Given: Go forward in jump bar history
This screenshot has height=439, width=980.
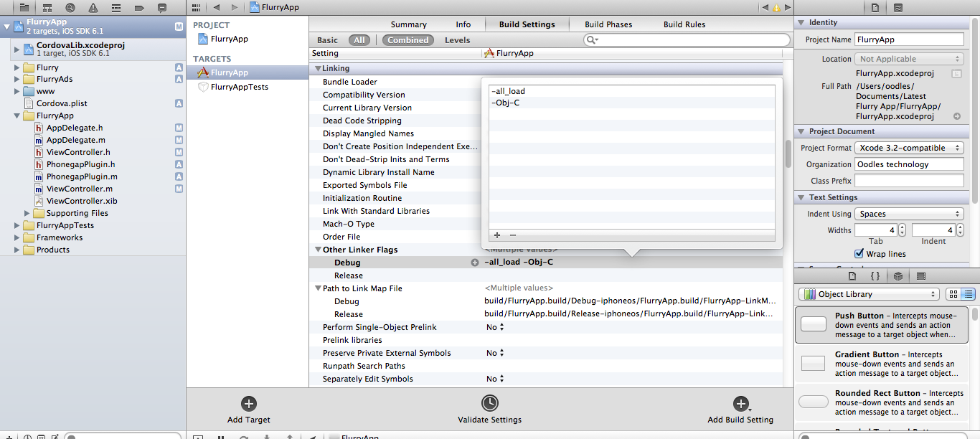Looking at the screenshot, I should (x=234, y=7).
